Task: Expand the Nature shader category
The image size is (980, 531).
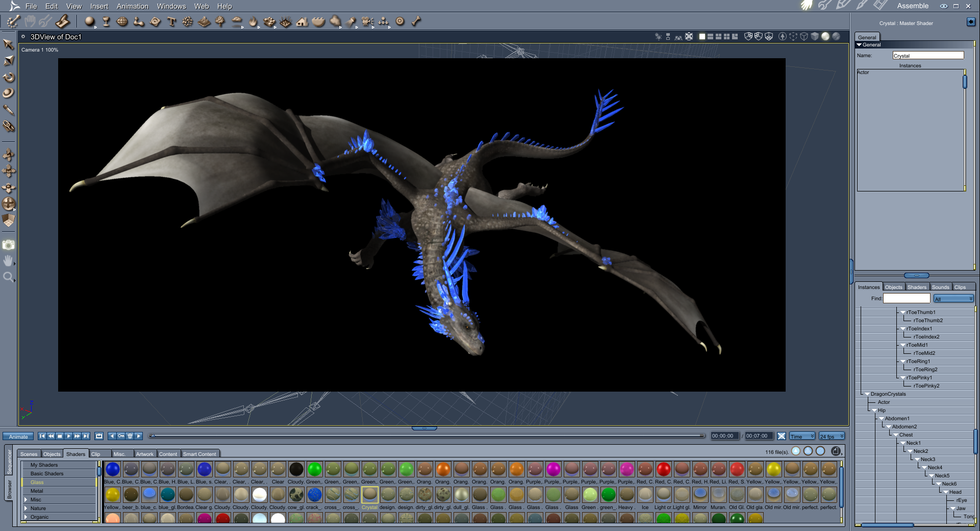Action: click(x=26, y=508)
